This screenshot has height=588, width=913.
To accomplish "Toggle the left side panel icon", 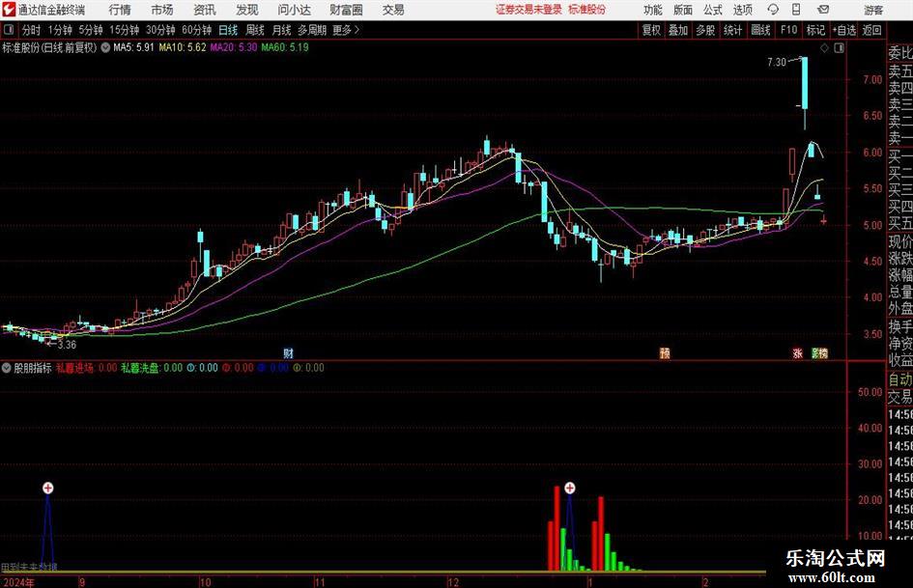I will (x=9, y=30).
